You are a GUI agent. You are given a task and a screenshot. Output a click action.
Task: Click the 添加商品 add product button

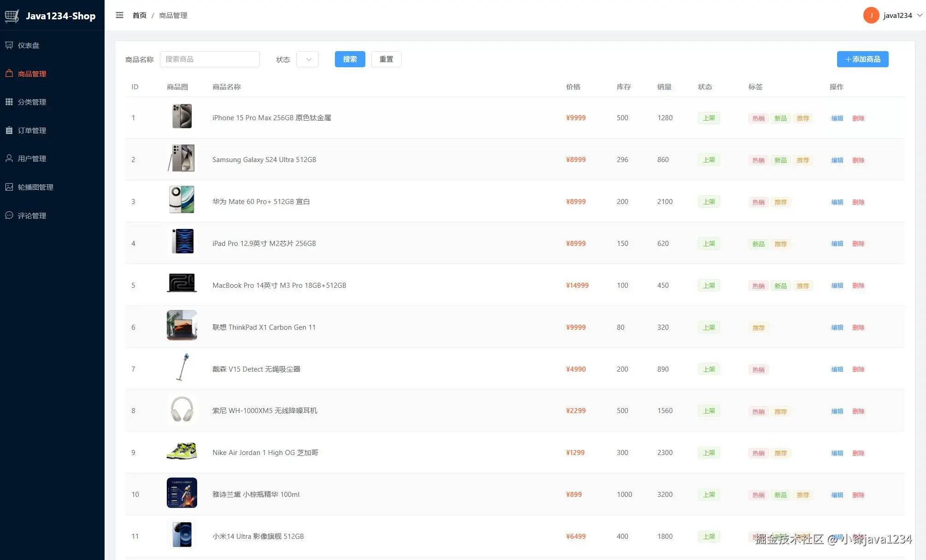tap(862, 59)
